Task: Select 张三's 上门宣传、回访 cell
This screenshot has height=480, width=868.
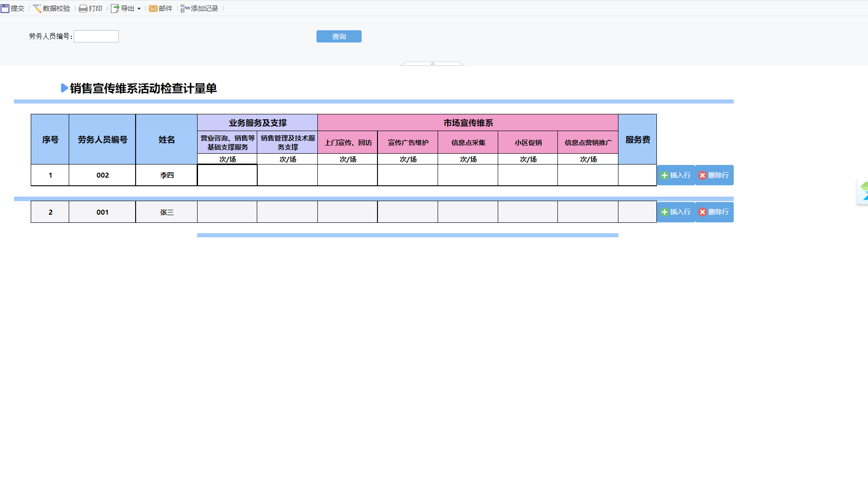Action: click(348, 212)
